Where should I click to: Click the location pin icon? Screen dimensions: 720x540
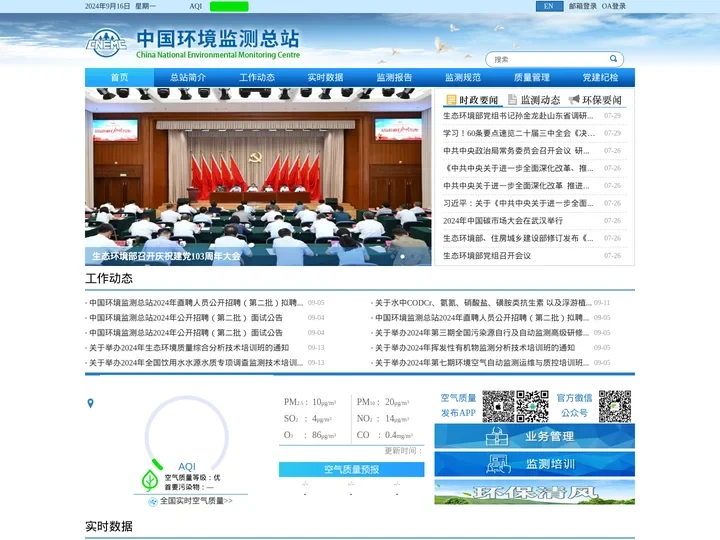[x=90, y=403]
